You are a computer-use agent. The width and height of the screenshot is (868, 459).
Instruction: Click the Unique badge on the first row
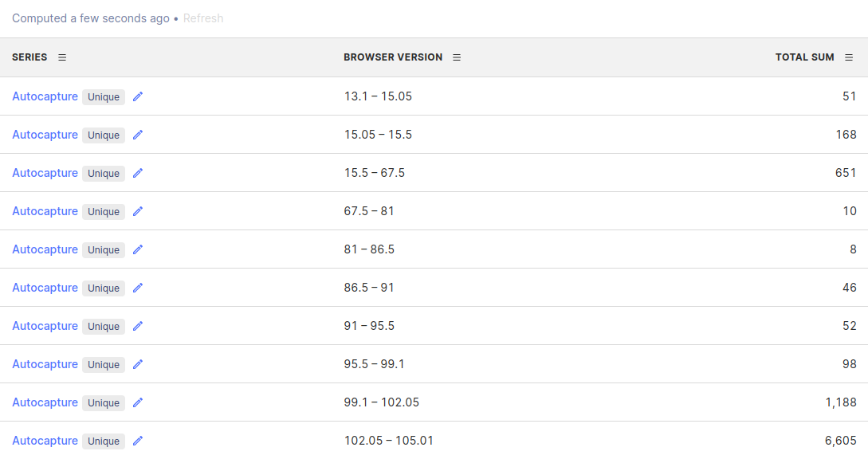(104, 96)
